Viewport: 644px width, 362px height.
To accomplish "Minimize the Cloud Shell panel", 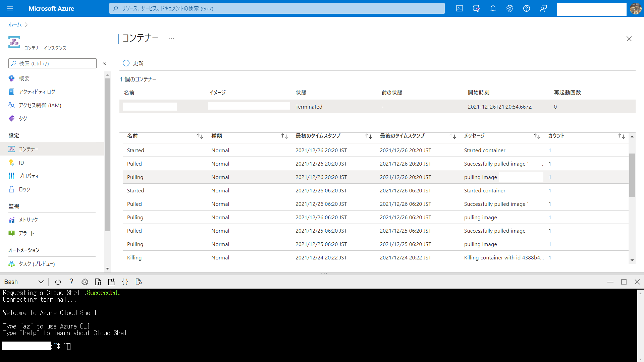I will 610,282.
